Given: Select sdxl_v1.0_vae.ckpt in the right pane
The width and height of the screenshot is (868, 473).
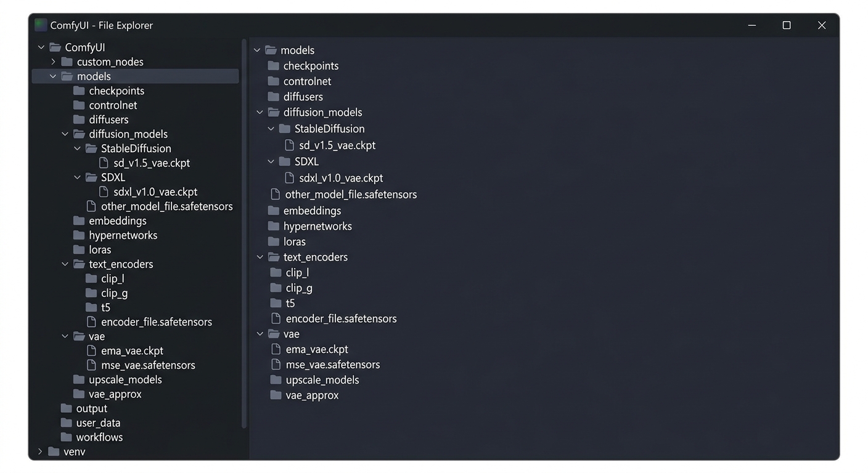Looking at the screenshot, I should point(341,178).
